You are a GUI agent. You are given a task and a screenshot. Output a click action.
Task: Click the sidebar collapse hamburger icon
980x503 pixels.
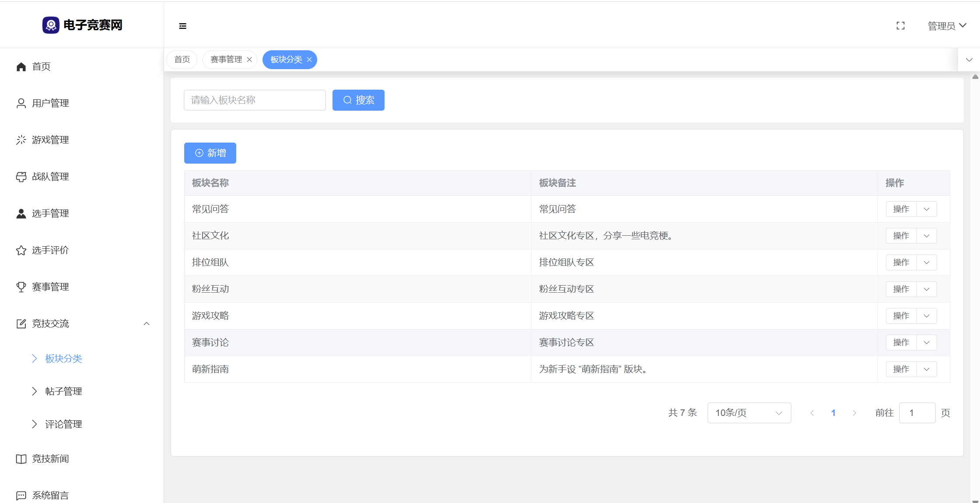click(183, 26)
